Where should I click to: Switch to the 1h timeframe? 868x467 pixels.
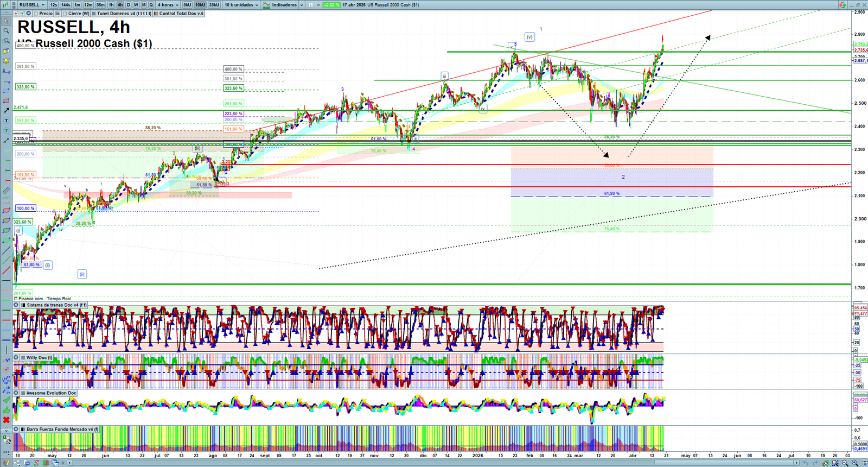111,5
